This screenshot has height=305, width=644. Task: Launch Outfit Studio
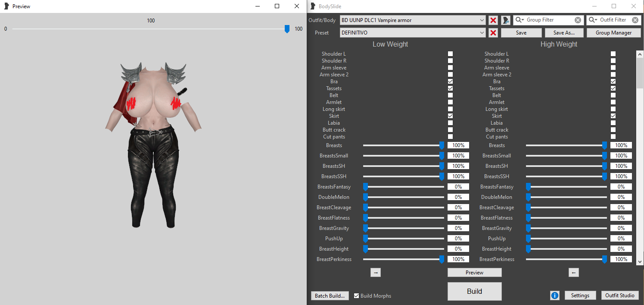point(619,296)
